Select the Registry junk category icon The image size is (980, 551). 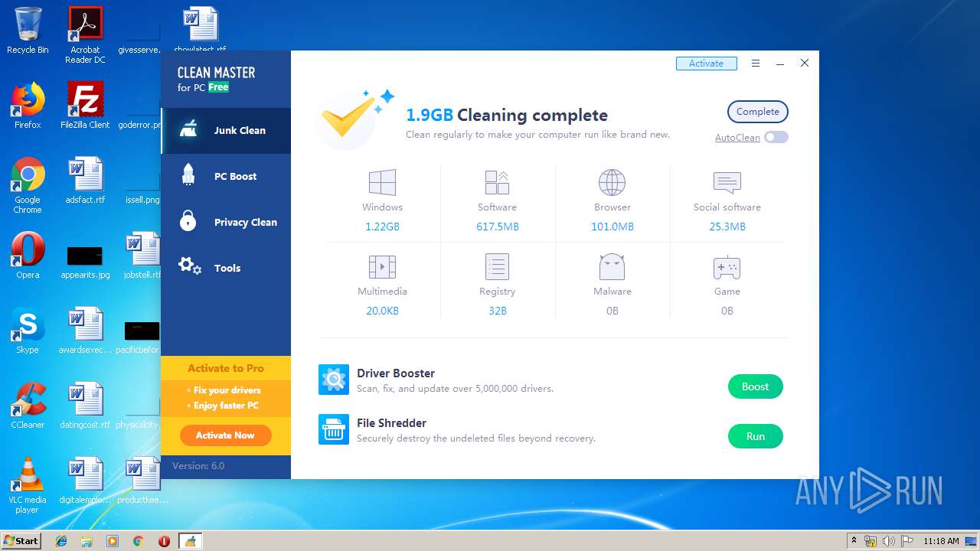[x=497, y=267]
